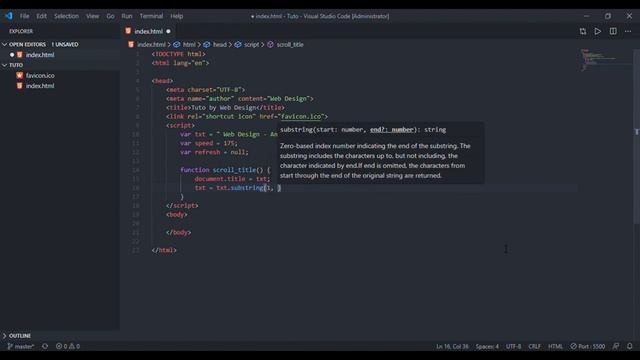Click the head breadcrumb segment
640x360 pixels.
220,44
